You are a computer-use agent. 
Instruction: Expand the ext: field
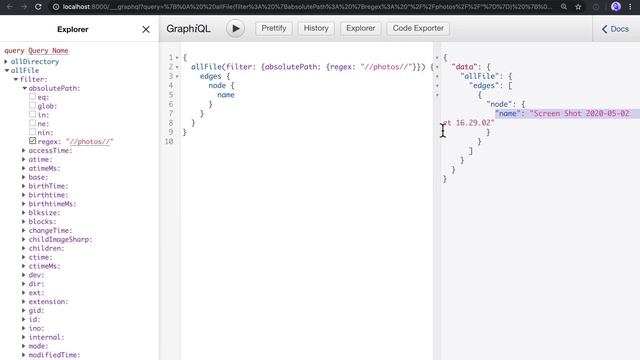24,293
